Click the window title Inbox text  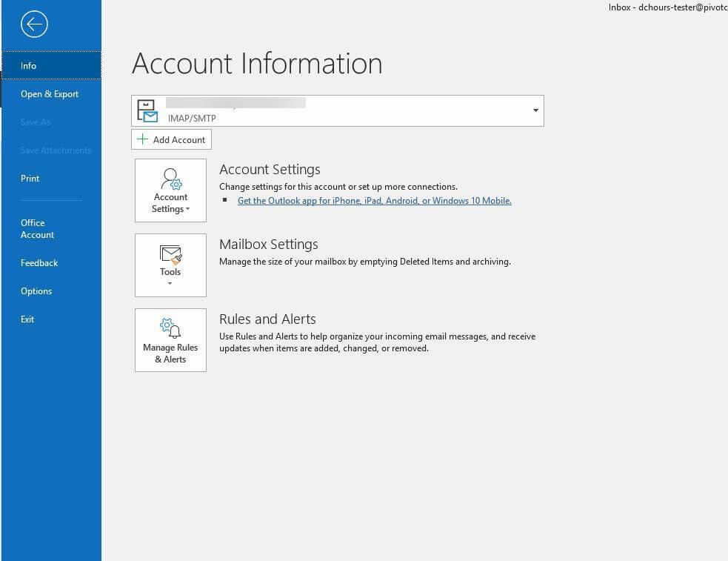coord(668,7)
